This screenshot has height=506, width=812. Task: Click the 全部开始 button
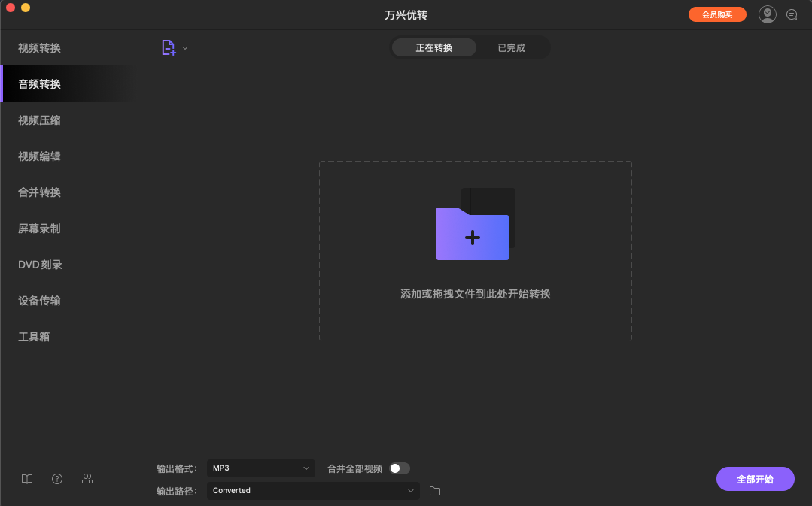(x=755, y=479)
